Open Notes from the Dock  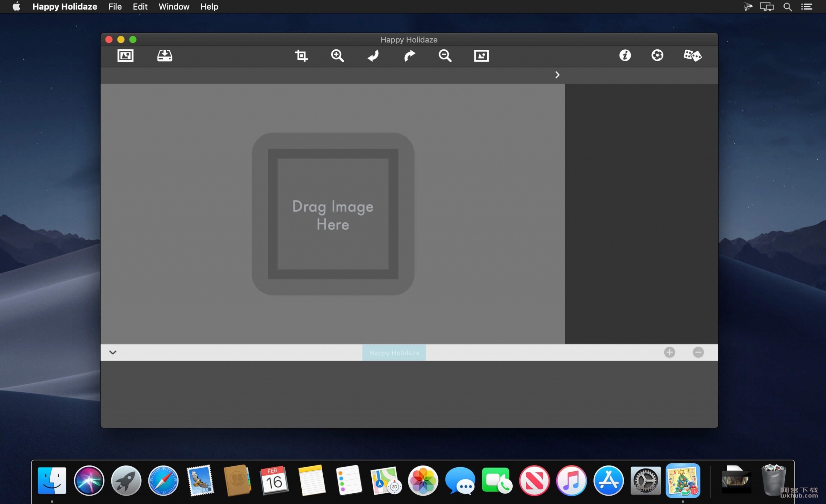click(312, 480)
